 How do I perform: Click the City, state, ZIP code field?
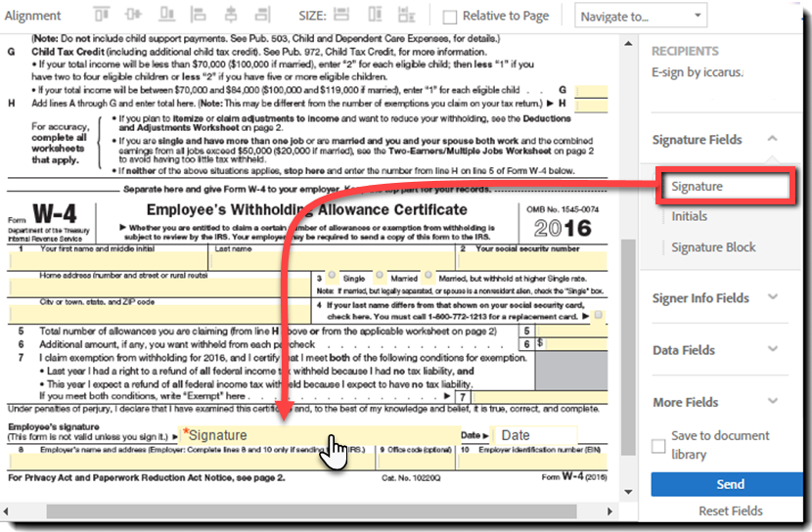tap(158, 314)
